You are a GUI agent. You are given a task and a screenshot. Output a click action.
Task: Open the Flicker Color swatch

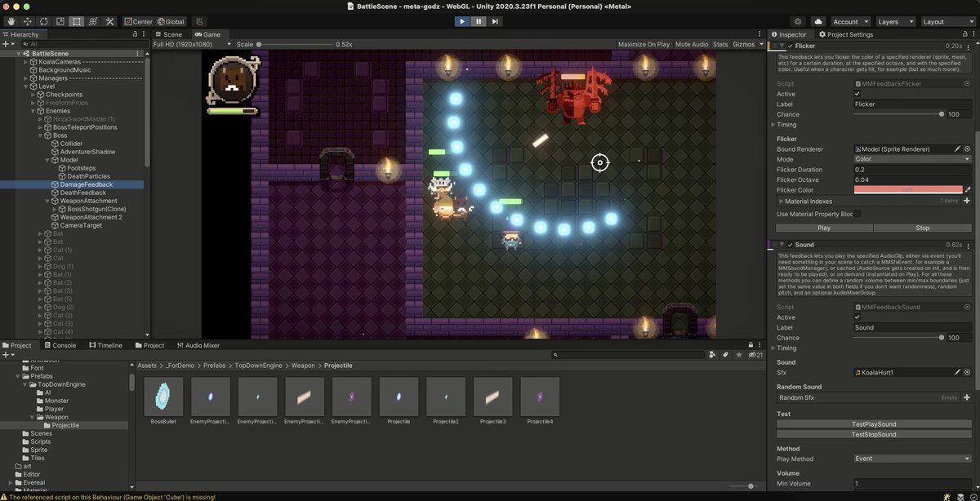point(907,190)
